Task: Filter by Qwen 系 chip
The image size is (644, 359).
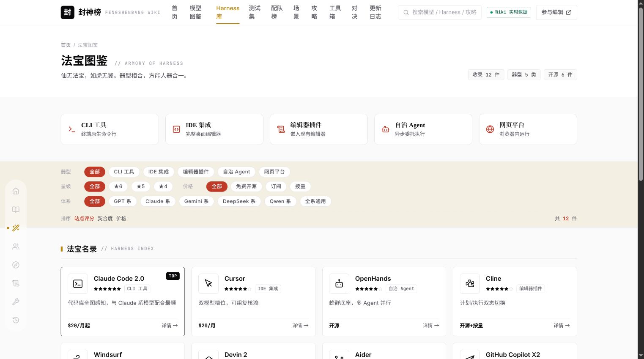Action: tap(280, 201)
